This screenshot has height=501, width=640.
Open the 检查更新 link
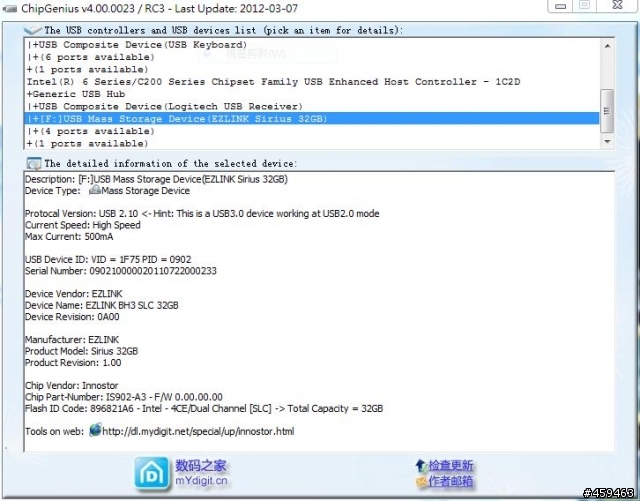point(451,465)
